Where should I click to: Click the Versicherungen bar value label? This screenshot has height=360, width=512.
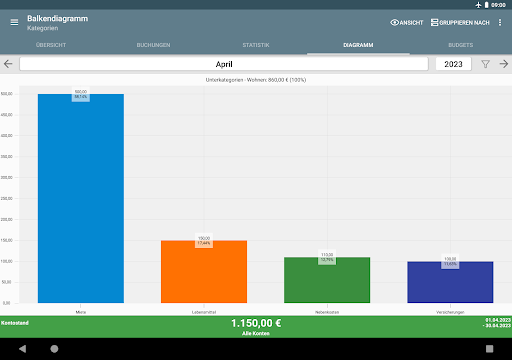point(450,261)
